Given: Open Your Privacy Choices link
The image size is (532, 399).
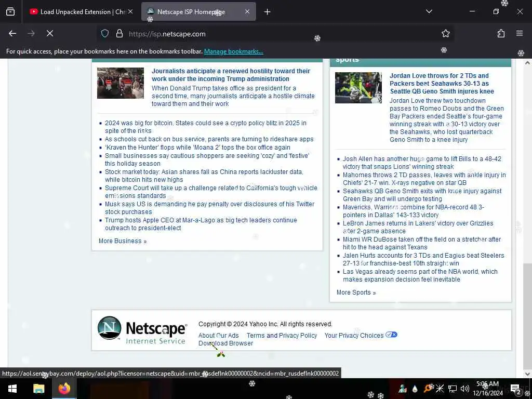Looking at the screenshot, I should [354, 336].
